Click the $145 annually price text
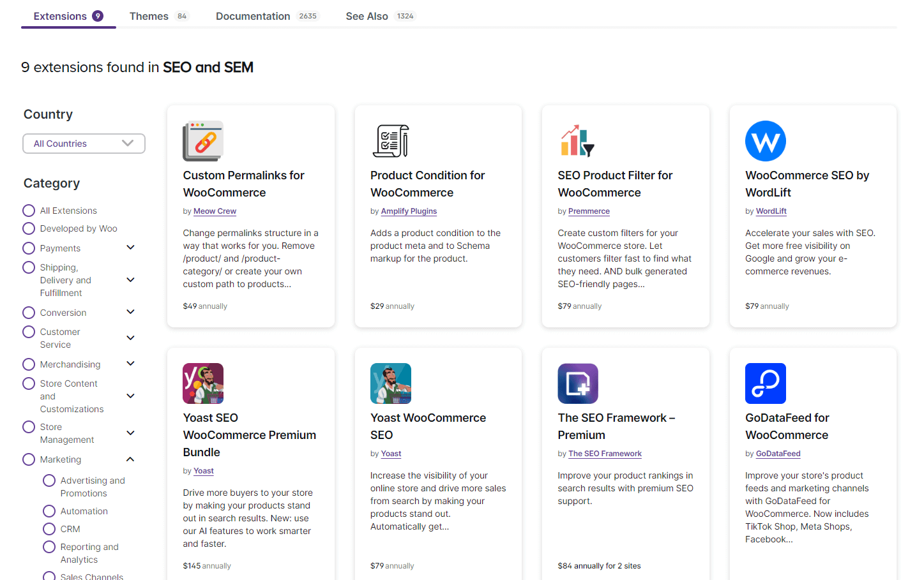Image resolution: width=924 pixels, height=580 pixels. [x=207, y=566]
